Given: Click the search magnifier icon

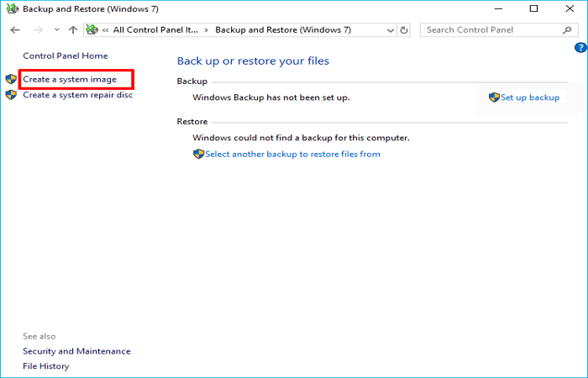Looking at the screenshot, I should [x=567, y=30].
